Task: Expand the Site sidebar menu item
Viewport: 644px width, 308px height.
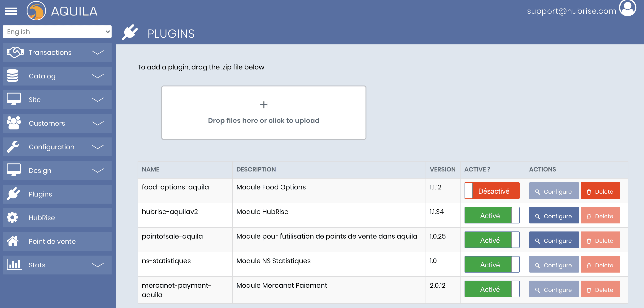Action: 57,100
